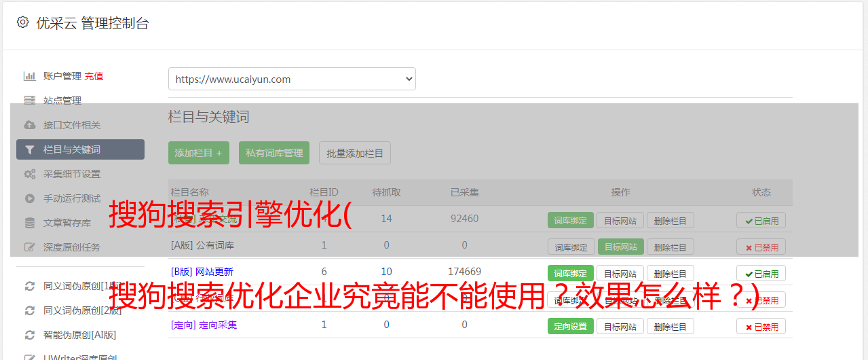Click 词库绑定 in the 92460 row

571,220
